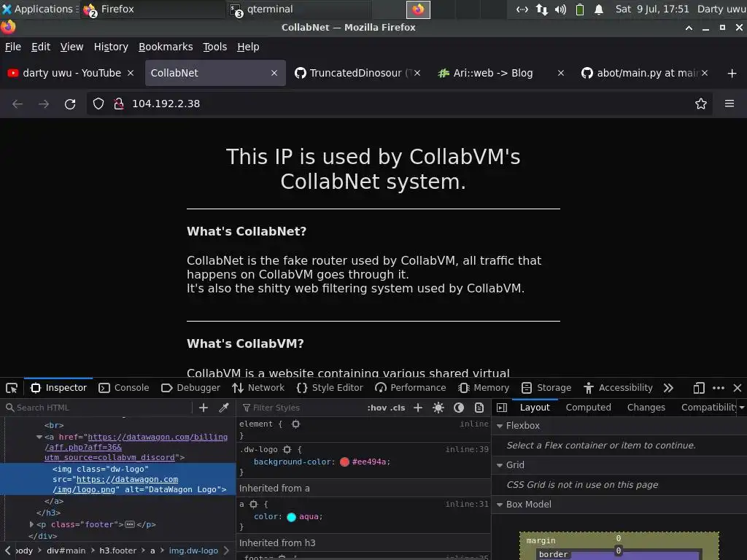Image resolution: width=747 pixels, height=560 pixels.
Task: Grab a color with the eyedropper icon
Action: pyautogui.click(x=223, y=408)
